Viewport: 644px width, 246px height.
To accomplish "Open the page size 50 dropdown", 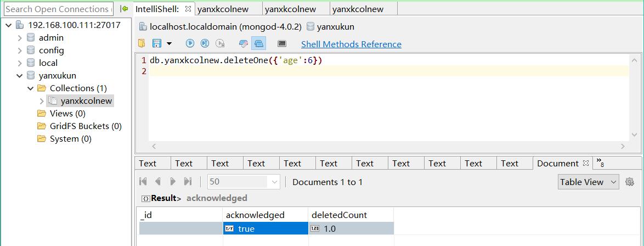I will click(274, 182).
